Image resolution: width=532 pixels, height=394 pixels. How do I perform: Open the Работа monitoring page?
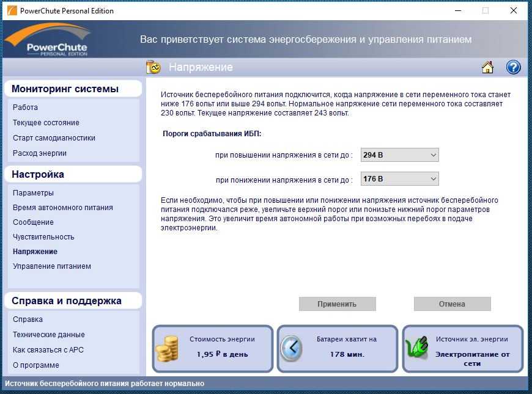pyautogui.click(x=25, y=108)
